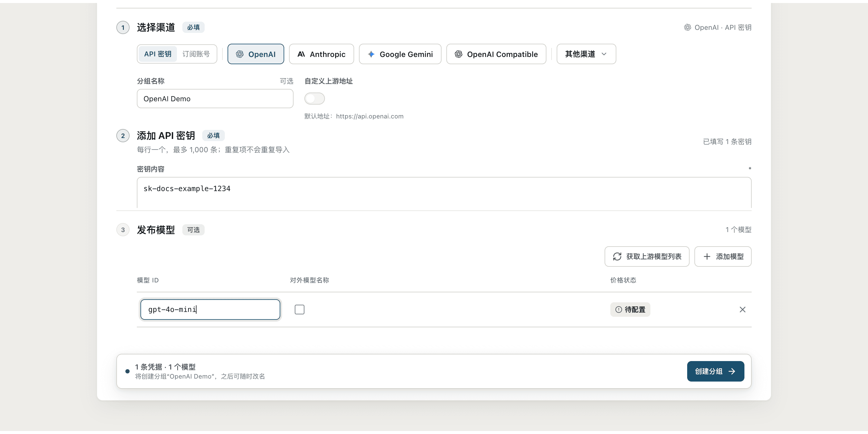This screenshot has height=434, width=868.
Task: Open the 其他渠道 dropdown
Action: [x=586, y=54]
